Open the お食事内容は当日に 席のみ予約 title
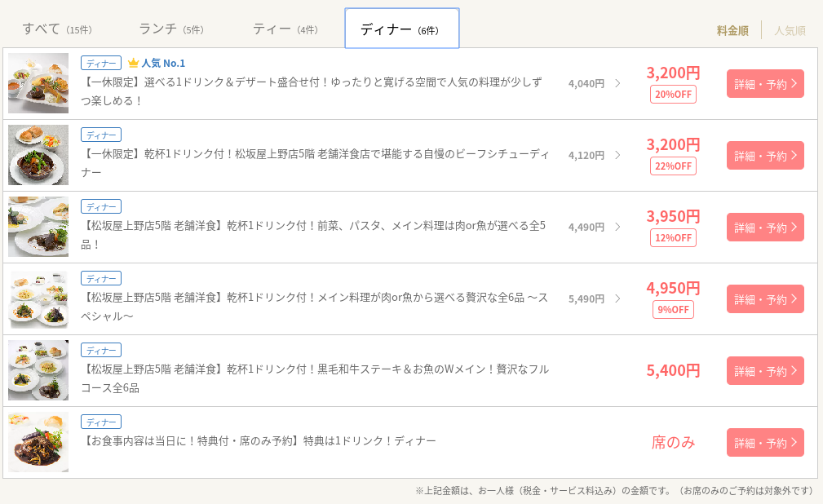The width and height of the screenshot is (823, 504). pos(259,441)
